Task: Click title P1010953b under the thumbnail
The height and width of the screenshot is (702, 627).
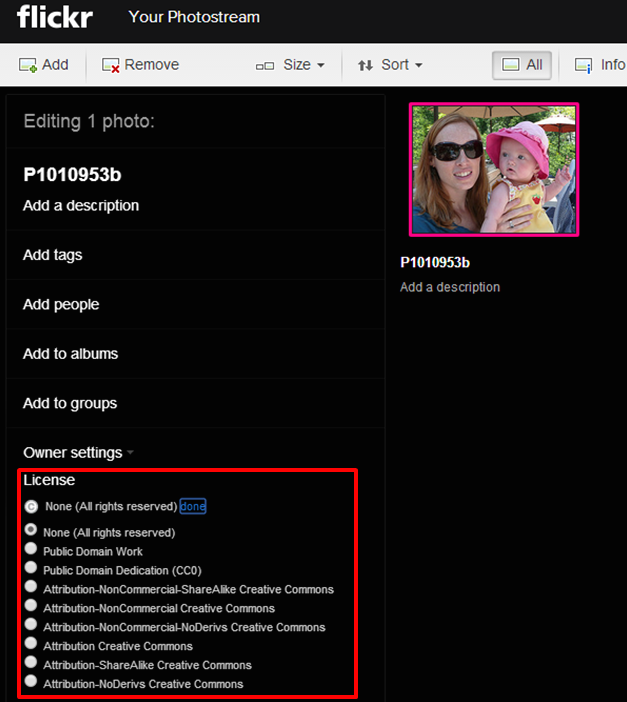Action: click(435, 262)
